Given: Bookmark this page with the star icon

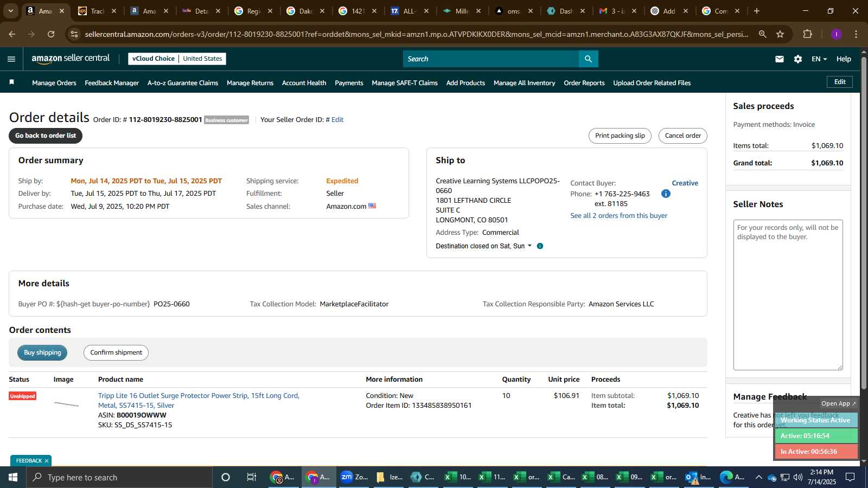Looking at the screenshot, I should (780, 34).
